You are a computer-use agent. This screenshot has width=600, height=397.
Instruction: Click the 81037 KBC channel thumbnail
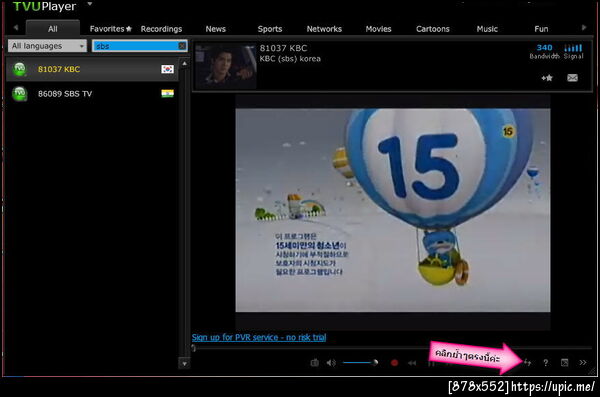225,66
